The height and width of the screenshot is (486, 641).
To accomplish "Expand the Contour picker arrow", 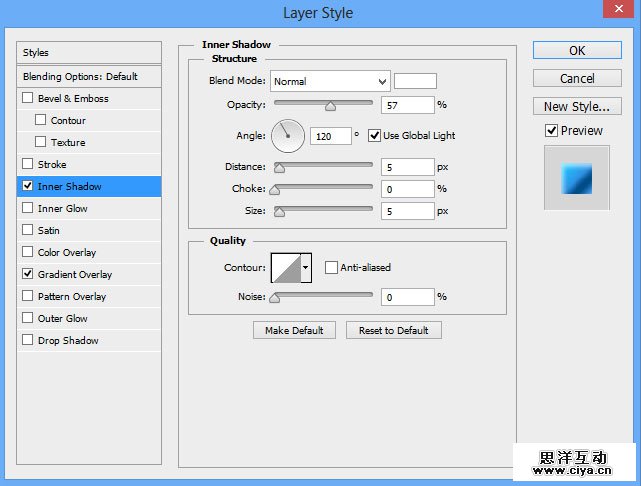I will click(306, 267).
